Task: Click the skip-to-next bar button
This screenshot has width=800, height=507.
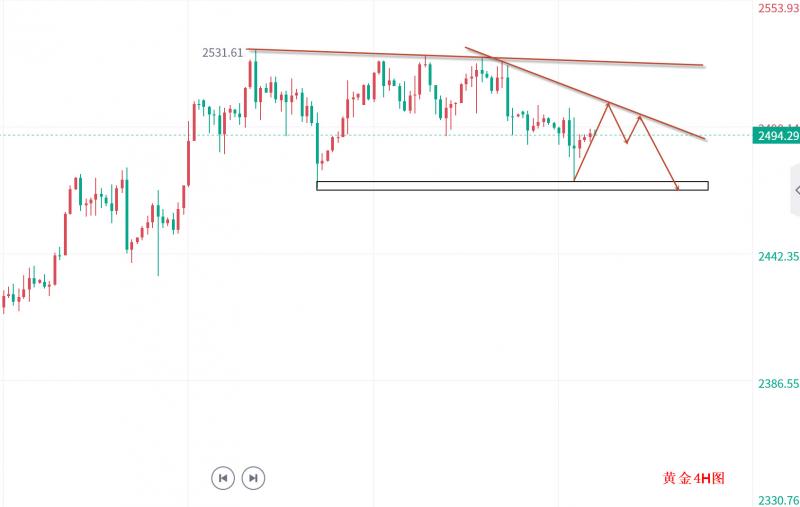Action: (x=253, y=478)
